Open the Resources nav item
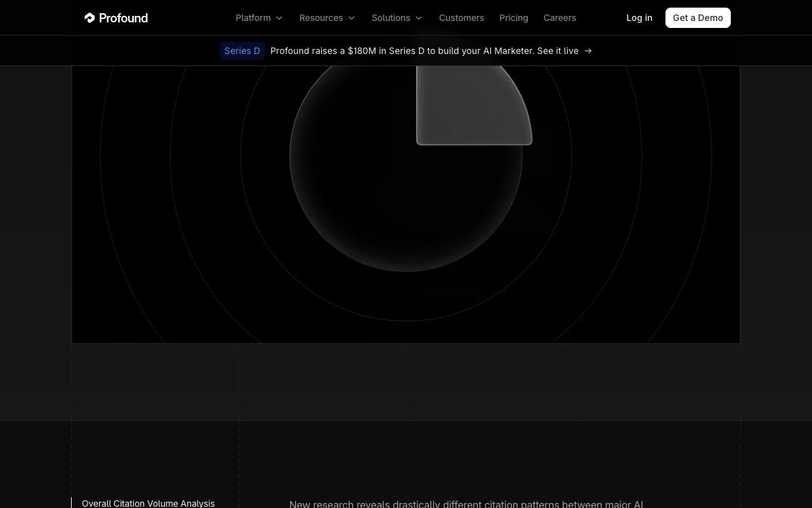812x508 pixels. click(321, 18)
